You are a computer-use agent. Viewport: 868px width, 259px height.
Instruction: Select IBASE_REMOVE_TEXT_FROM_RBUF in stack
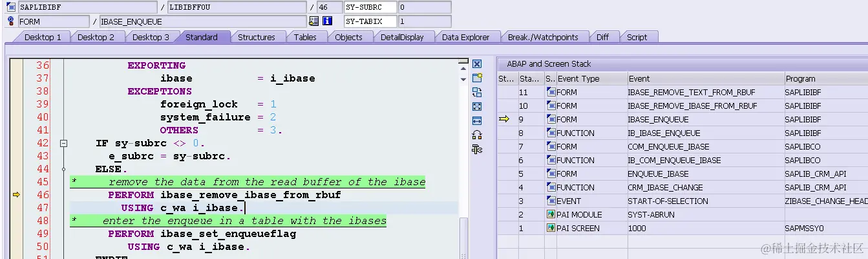(692, 92)
